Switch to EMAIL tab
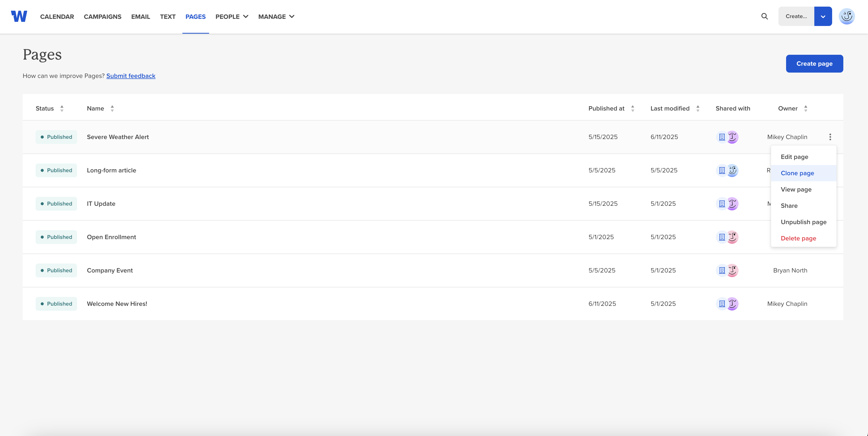 coord(140,17)
